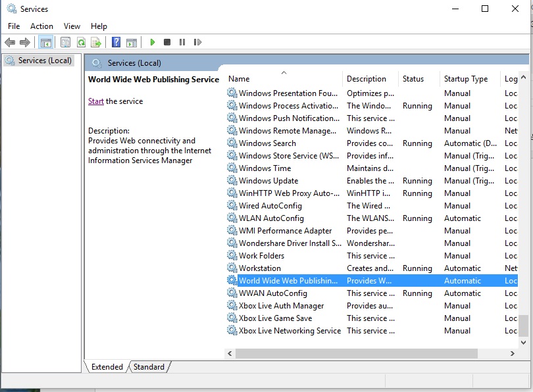Click gear icon of WLAN AutoConfig row
Screen dimensions: 533x392
coord(232,218)
